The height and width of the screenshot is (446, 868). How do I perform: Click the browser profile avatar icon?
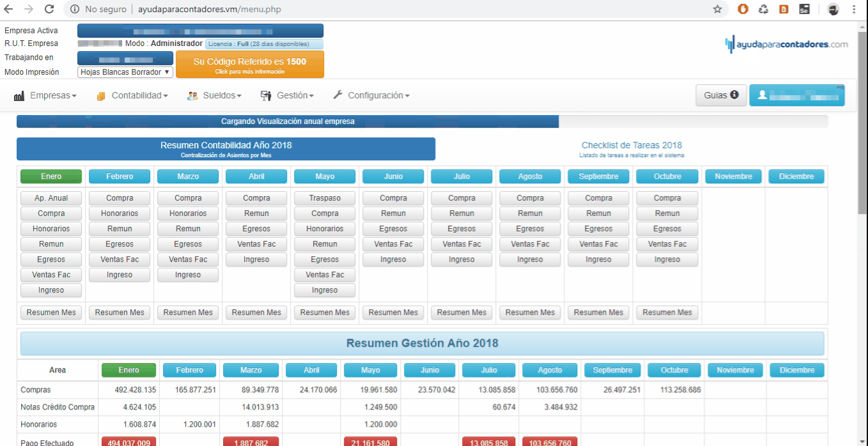pyautogui.click(x=833, y=9)
